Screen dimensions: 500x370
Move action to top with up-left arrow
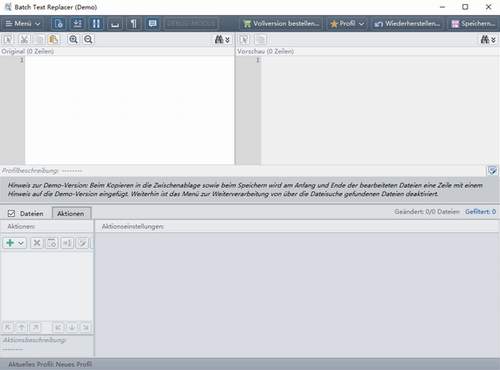point(8,328)
